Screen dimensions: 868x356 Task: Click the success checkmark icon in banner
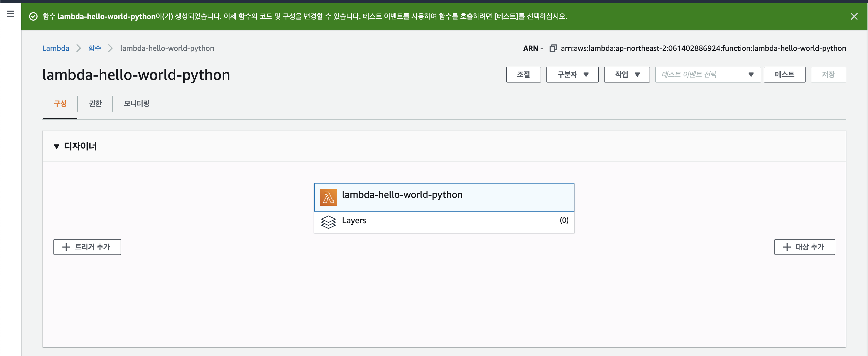coord(33,16)
